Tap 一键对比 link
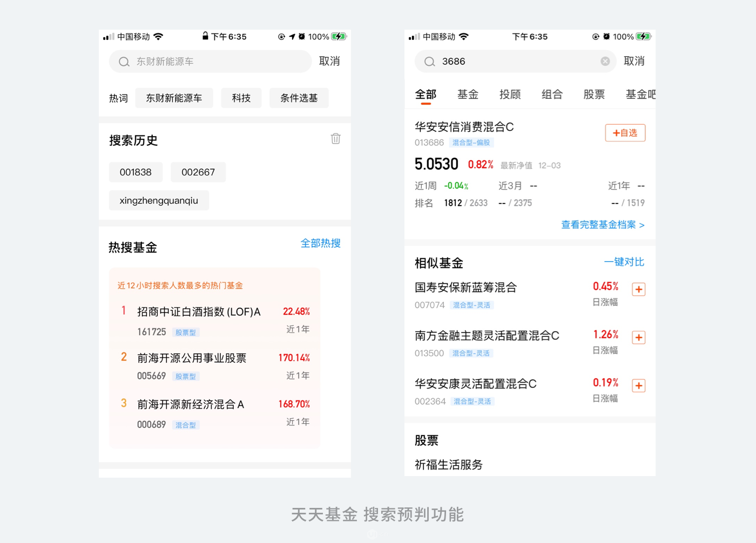756x543 pixels. click(624, 262)
